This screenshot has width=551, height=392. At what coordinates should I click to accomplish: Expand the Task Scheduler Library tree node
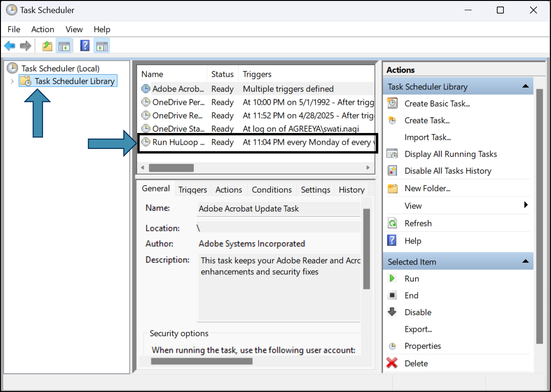coord(12,81)
